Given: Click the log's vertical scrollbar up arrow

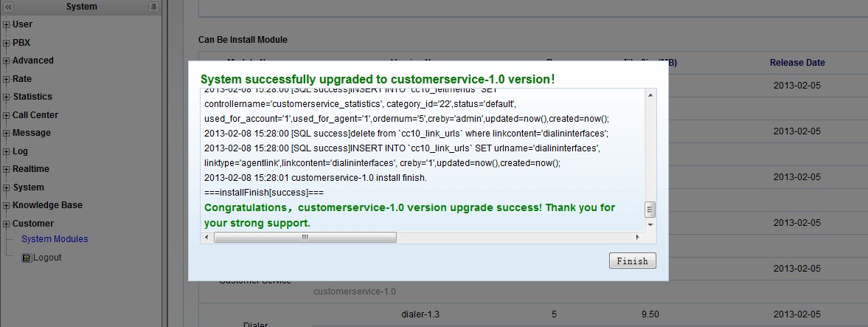Looking at the screenshot, I should 650,95.
